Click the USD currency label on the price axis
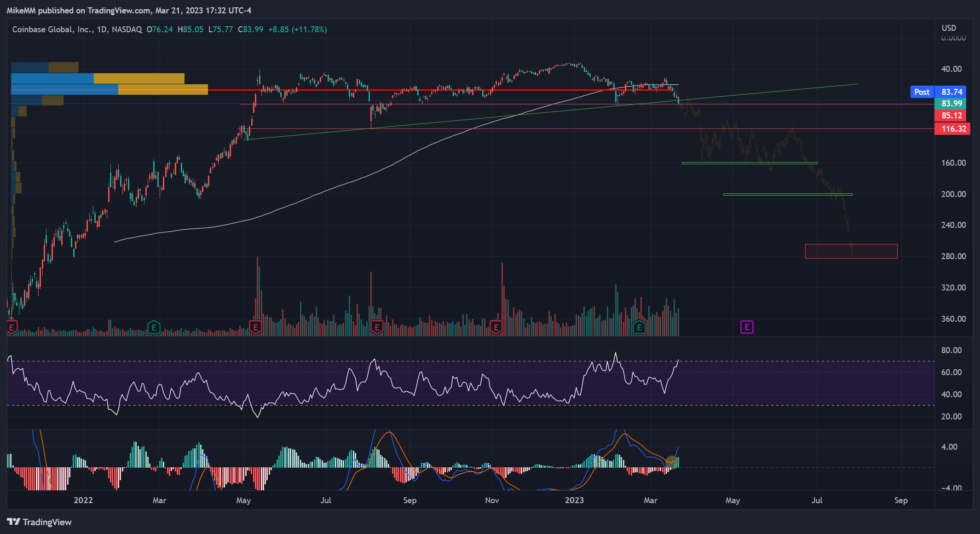Image resolution: width=980 pixels, height=534 pixels. click(x=949, y=28)
